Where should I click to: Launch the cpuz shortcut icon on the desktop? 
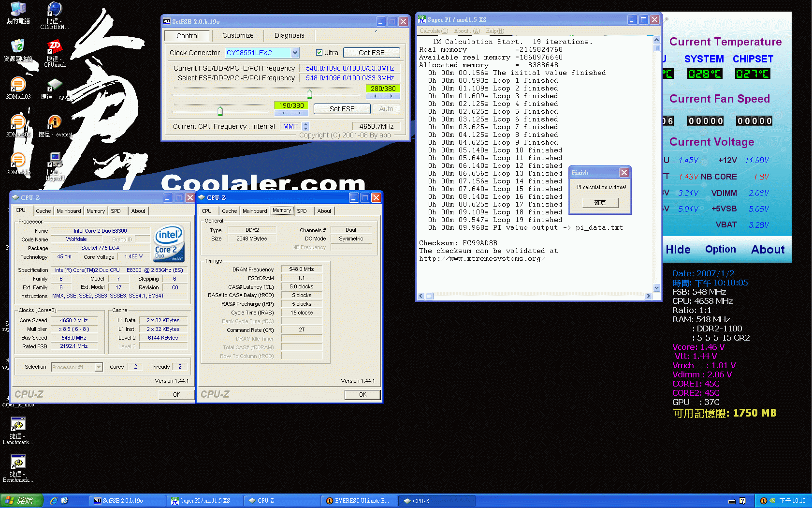point(55,88)
